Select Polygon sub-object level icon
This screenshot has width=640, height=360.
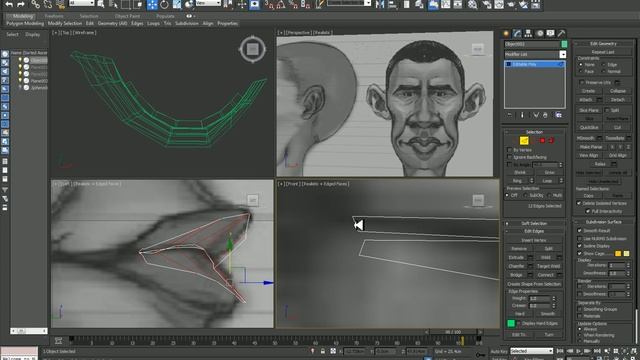(x=542, y=141)
